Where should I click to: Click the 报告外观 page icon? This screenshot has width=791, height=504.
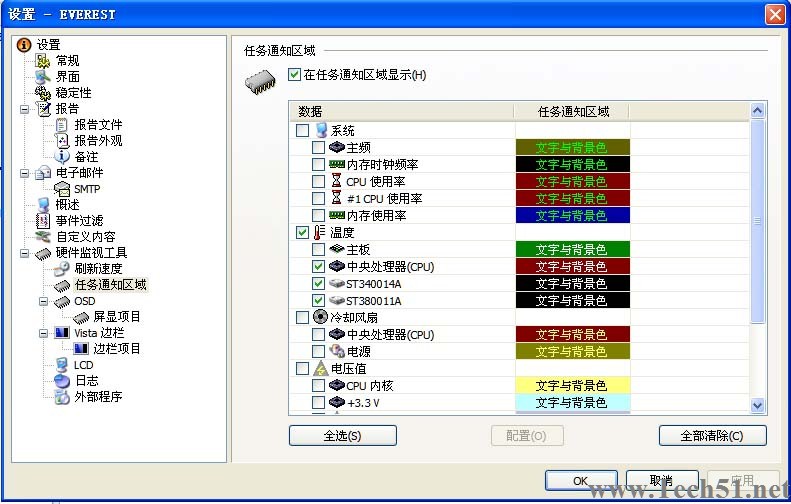coord(62,141)
